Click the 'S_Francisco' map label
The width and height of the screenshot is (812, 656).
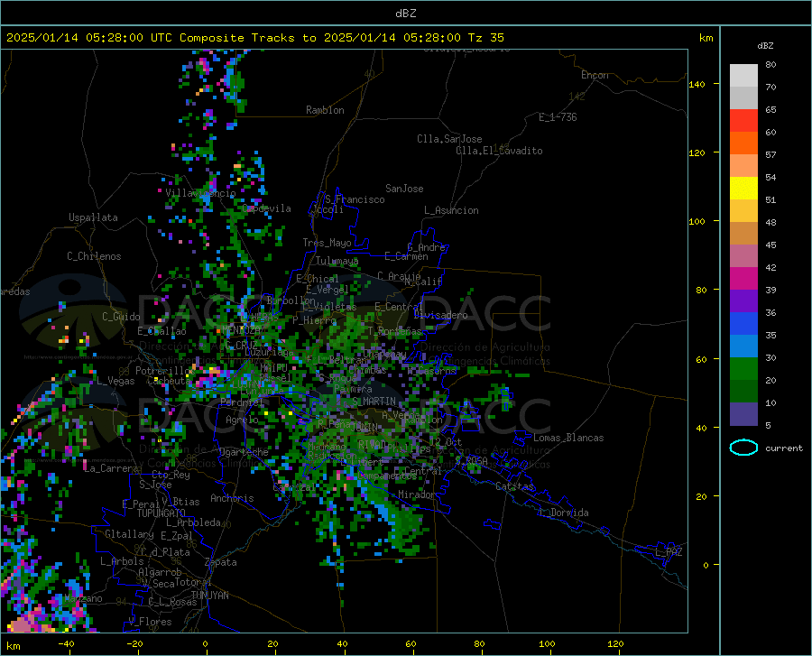click(355, 199)
